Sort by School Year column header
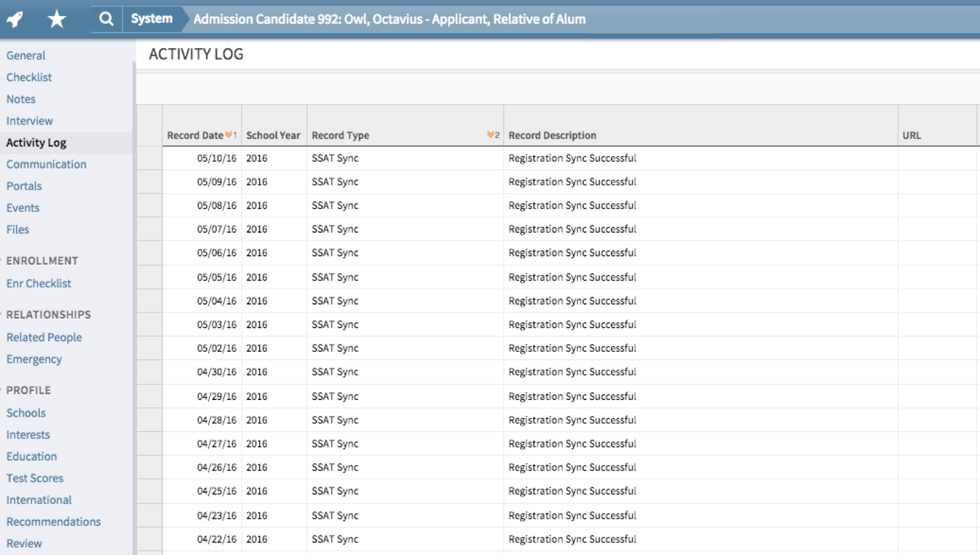The image size is (980, 555). click(x=273, y=135)
